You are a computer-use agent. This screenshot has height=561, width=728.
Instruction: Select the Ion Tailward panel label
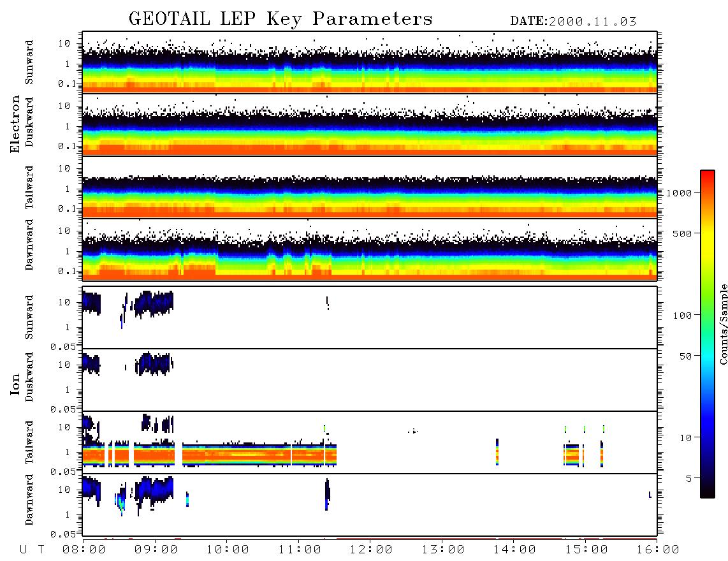point(29,442)
